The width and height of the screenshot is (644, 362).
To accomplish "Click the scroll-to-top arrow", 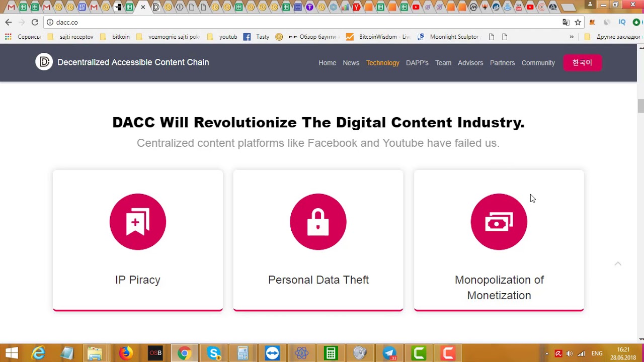I will coord(618,263).
